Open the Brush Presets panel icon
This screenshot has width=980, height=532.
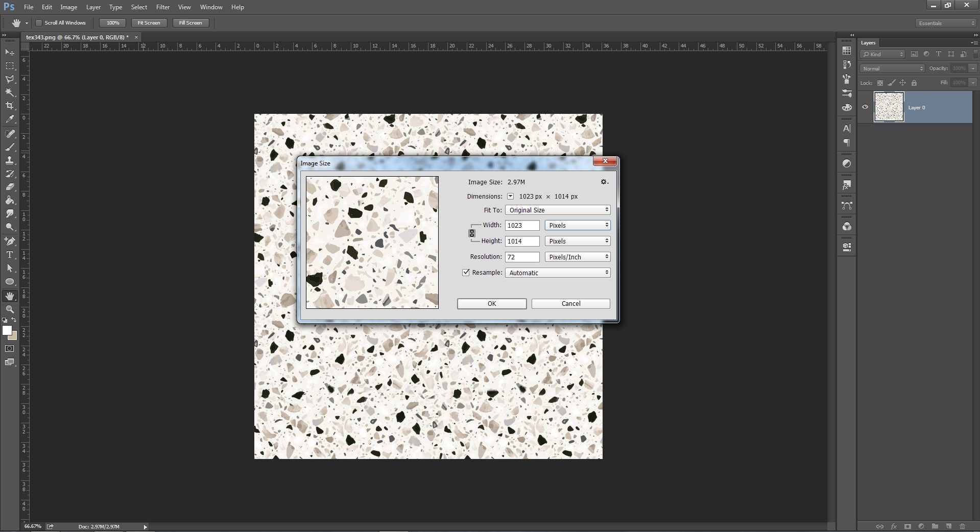(847, 93)
